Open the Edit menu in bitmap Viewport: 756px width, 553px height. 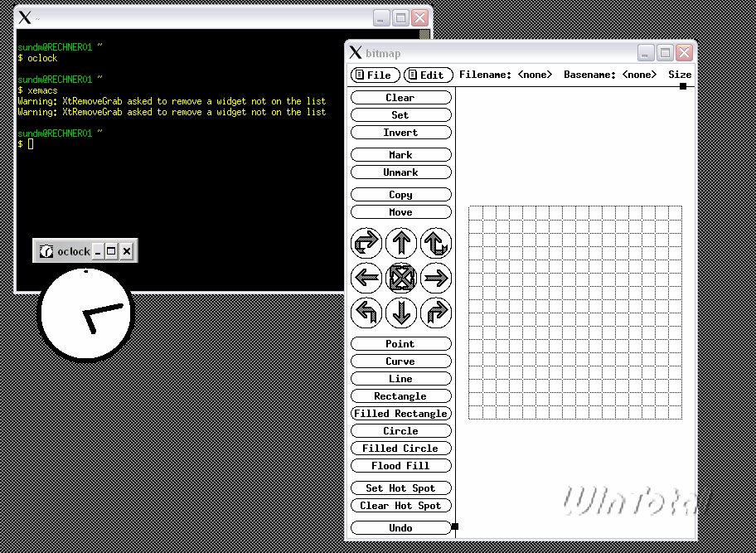click(x=429, y=75)
